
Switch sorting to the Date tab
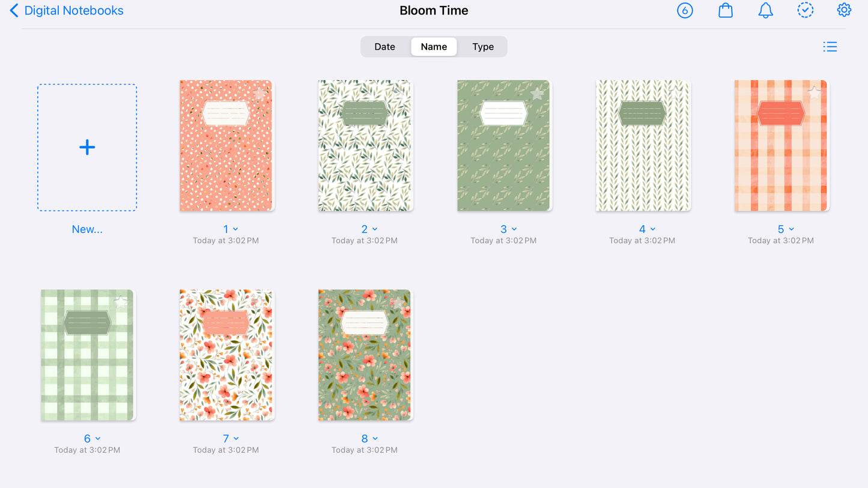point(384,46)
